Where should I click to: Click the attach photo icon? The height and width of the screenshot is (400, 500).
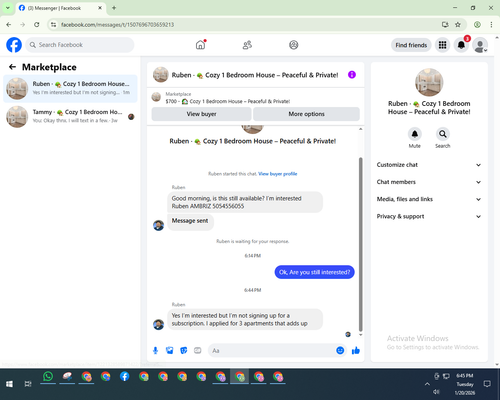point(170,350)
